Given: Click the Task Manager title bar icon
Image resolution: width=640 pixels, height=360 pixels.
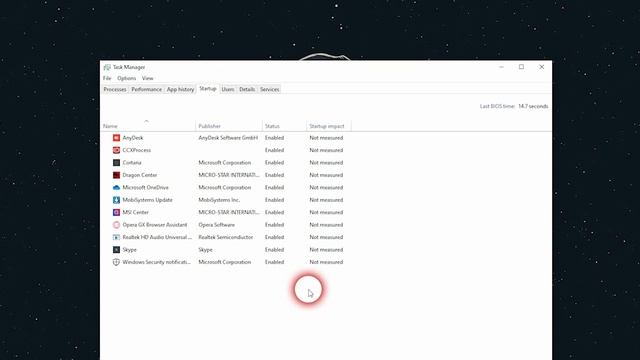Looking at the screenshot, I should click(107, 67).
